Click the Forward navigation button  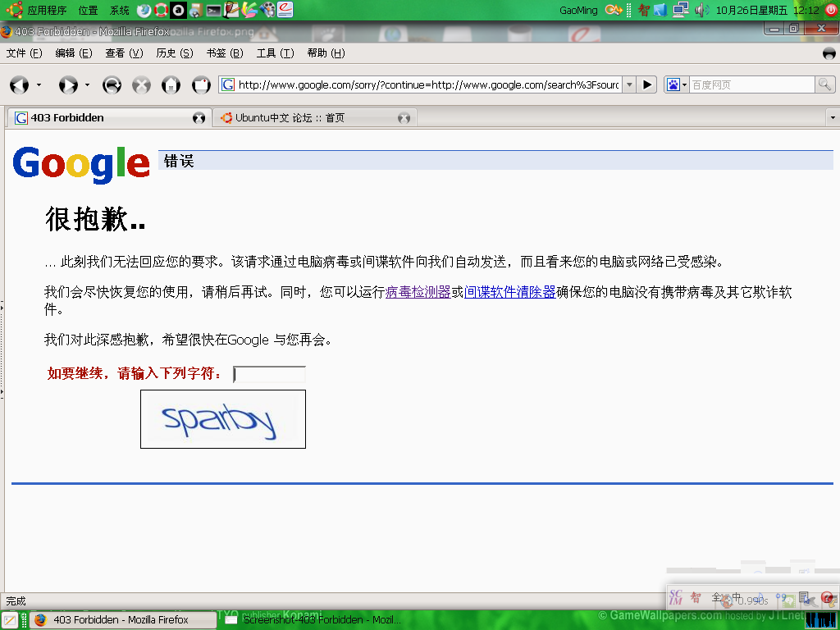68,84
